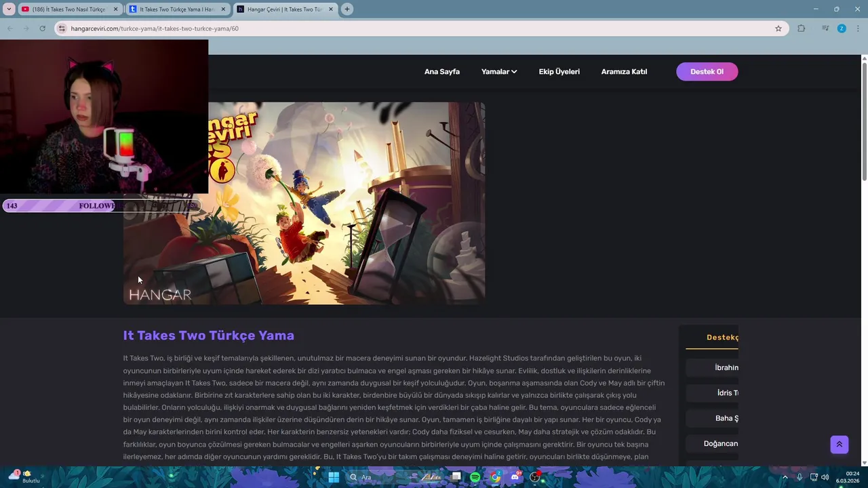Viewport: 868px width, 488px height.
Task: Select the İbrahim supporter entry
Action: coord(712,367)
